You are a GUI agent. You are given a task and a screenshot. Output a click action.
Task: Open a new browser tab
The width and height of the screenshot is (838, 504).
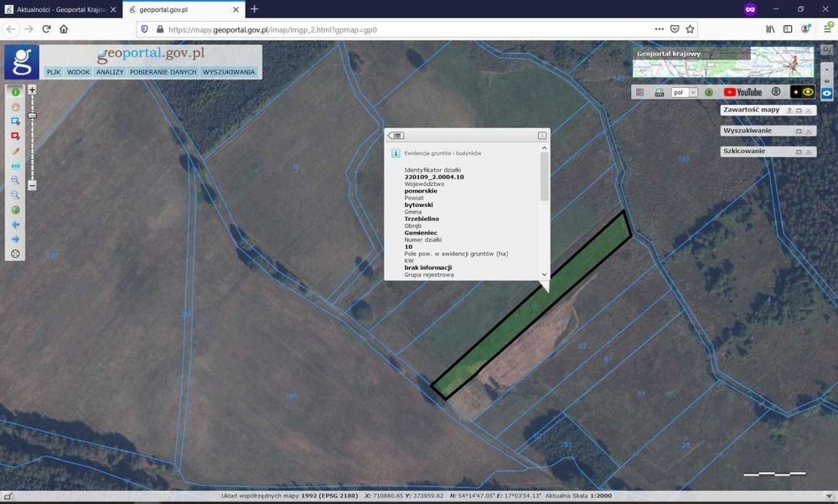(255, 9)
